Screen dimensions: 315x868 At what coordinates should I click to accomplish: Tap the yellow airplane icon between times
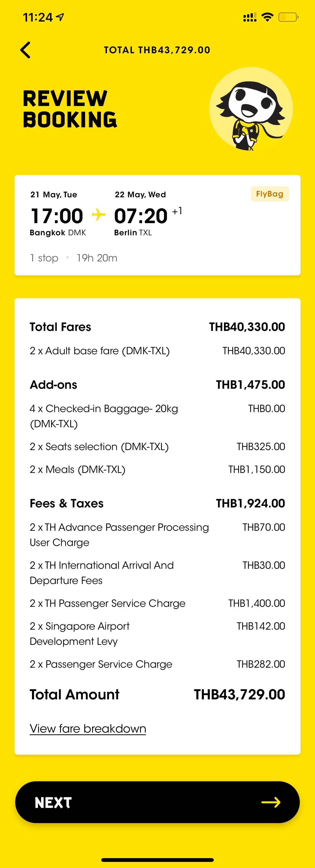coord(99,214)
